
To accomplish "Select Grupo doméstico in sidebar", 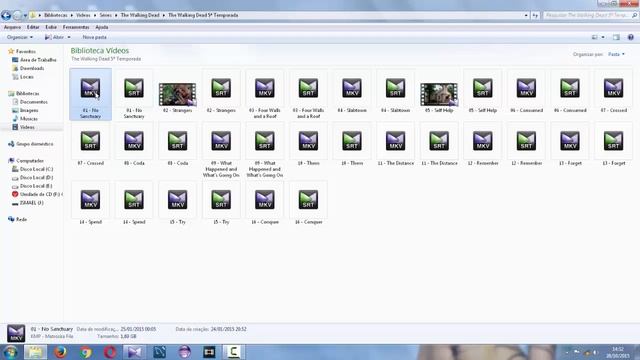I will (34, 144).
